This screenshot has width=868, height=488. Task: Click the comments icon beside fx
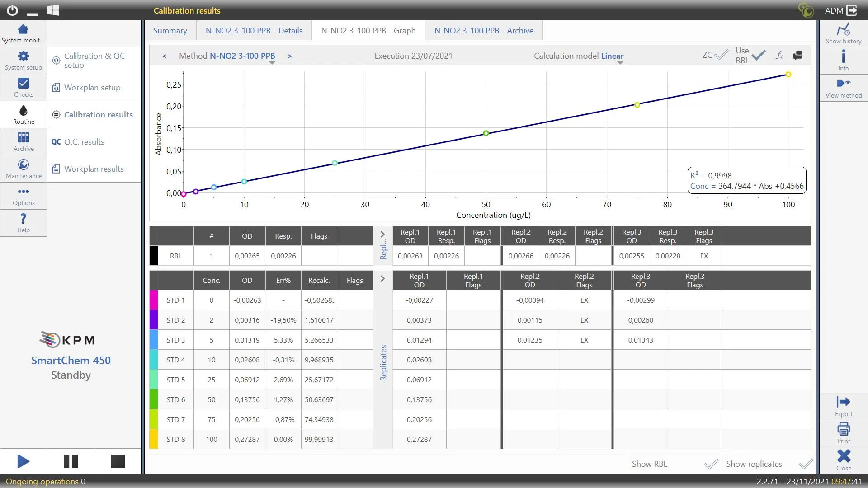point(797,55)
